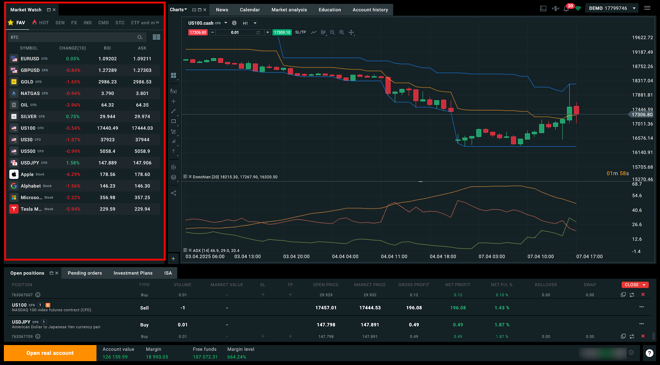Viewport: 660px width, 365px height.
Task: Open the chart layout grid icon
Action: (x=173, y=76)
